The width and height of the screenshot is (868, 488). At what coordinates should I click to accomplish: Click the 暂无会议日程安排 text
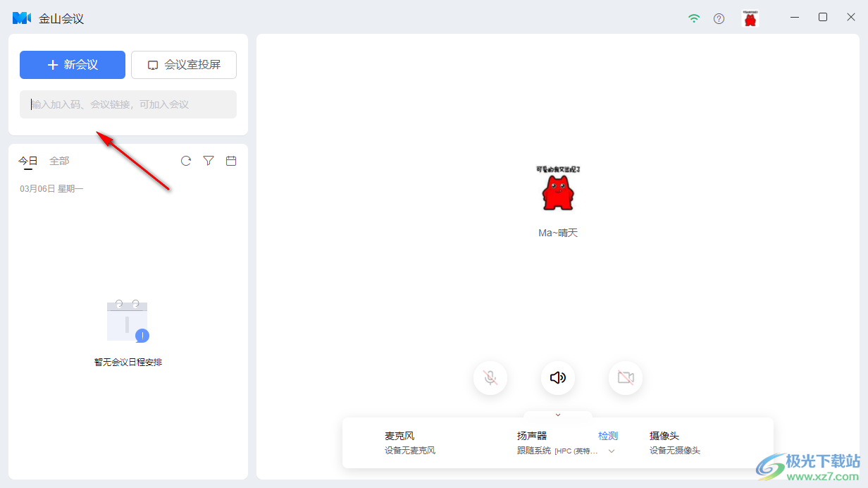[x=128, y=362]
